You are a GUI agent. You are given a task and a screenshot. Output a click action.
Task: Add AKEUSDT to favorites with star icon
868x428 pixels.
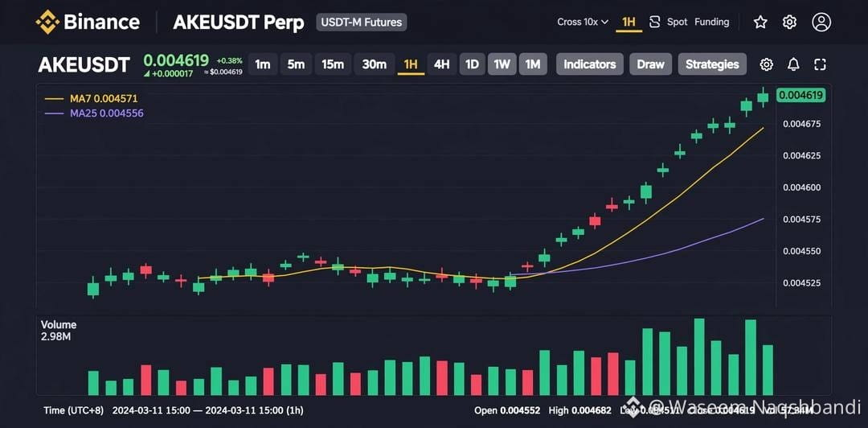(760, 23)
